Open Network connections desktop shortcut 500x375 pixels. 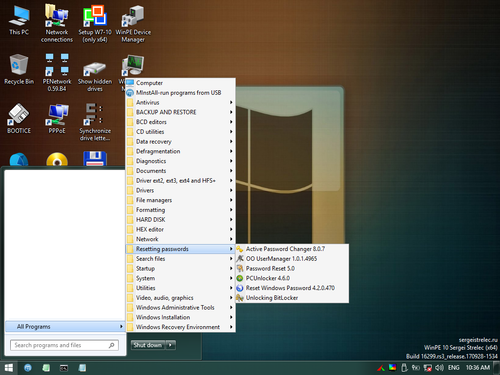click(57, 23)
